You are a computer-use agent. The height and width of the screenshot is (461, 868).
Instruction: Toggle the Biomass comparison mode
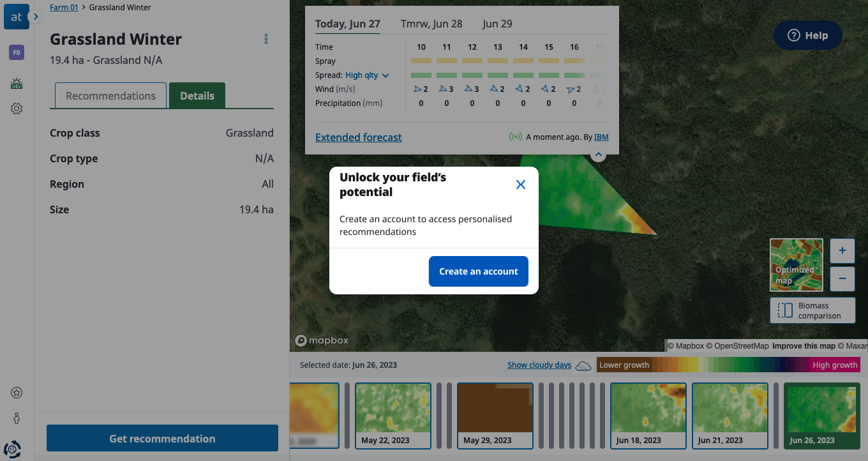pyautogui.click(x=812, y=310)
